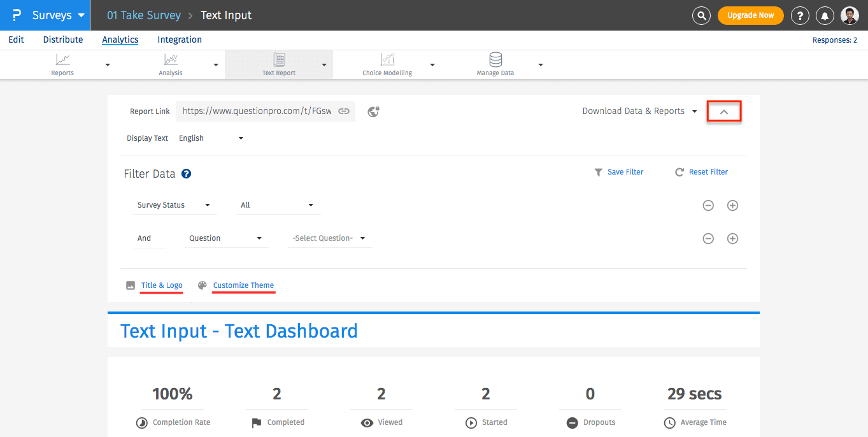Open the Choice Modelling toolbar item

tap(387, 65)
